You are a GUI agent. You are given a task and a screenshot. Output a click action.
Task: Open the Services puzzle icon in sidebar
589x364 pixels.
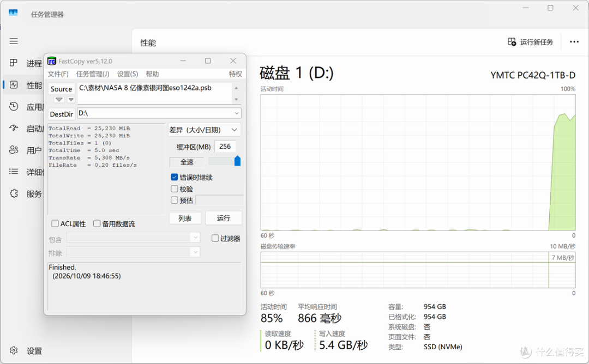pyautogui.click(x=14, y=193)
